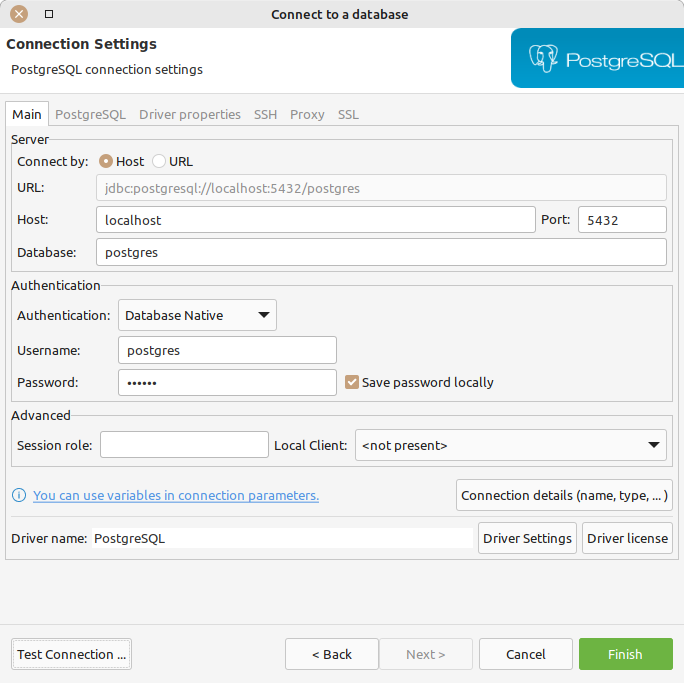This screenshot has height=683, width=684.
Task: Select the Host radio button
Action: (x=105, y=161)
